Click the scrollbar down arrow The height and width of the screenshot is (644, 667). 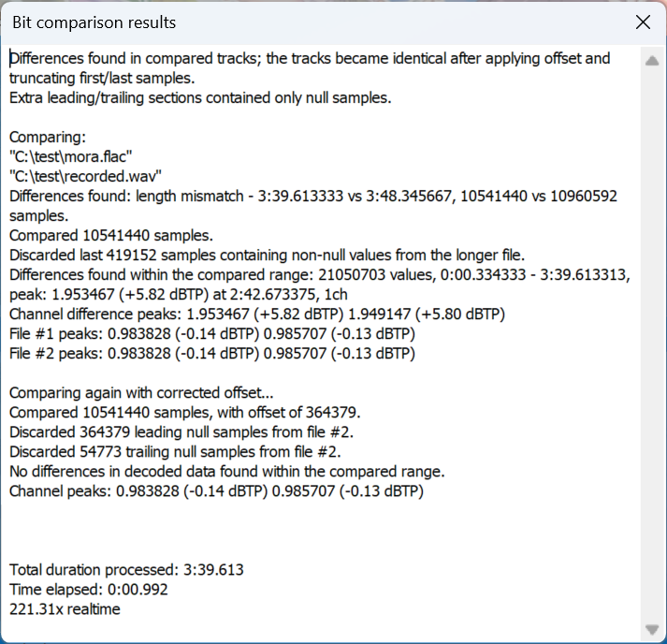[x=651, y=629]
